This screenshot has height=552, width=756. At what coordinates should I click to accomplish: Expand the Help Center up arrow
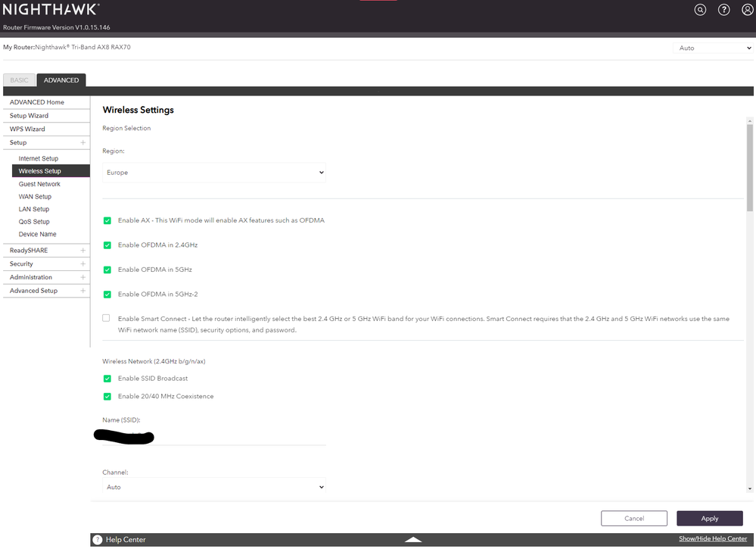tap(413, 539)
